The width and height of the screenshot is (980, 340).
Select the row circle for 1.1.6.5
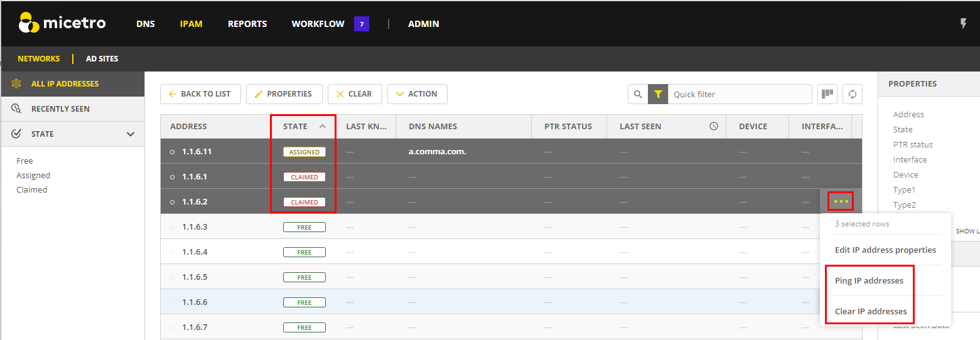(x=173, y=277)
